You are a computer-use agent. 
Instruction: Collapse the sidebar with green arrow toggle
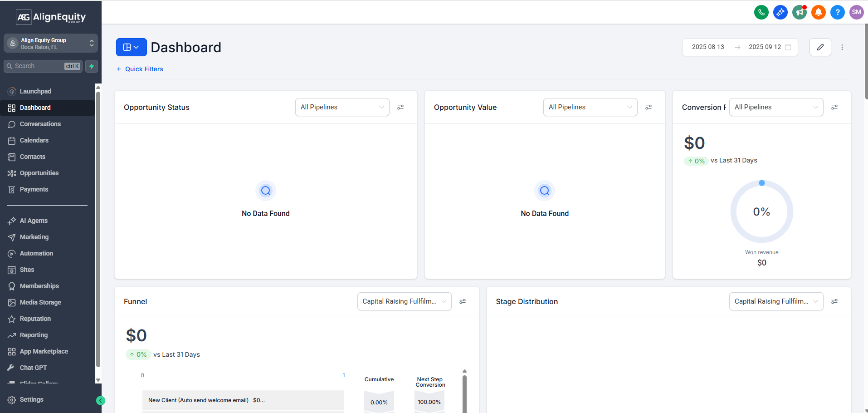101,400
